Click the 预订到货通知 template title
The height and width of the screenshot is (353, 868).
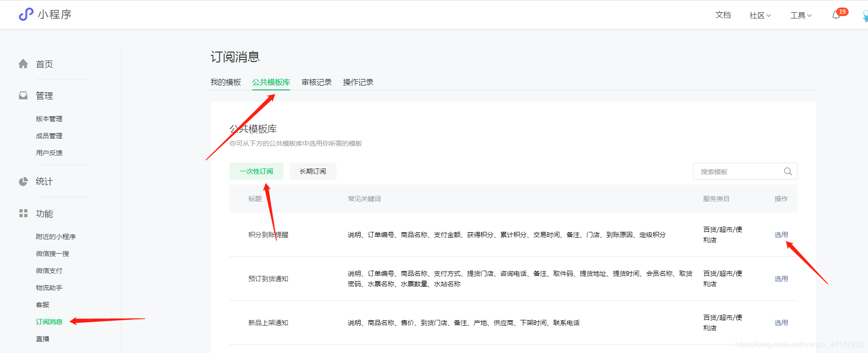(268, 279)
